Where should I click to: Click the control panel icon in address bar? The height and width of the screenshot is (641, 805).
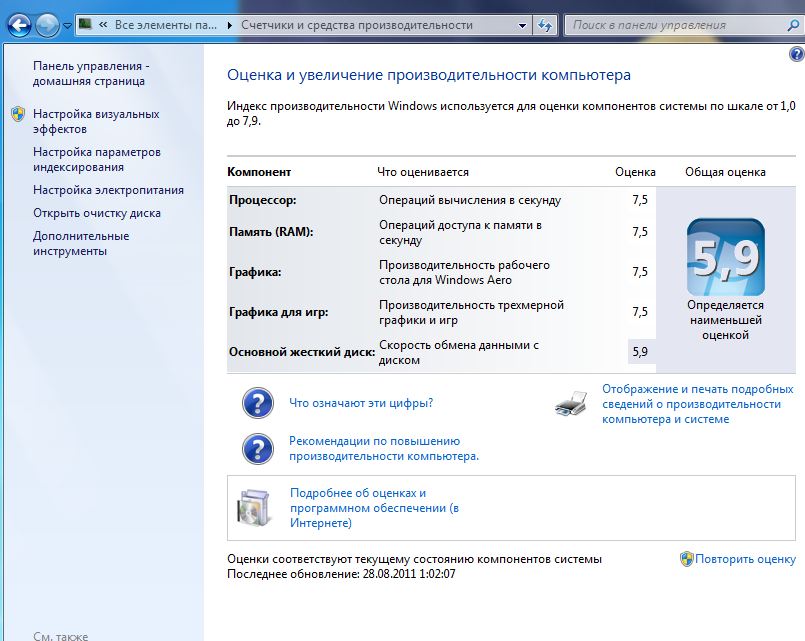tap(86, 24)
